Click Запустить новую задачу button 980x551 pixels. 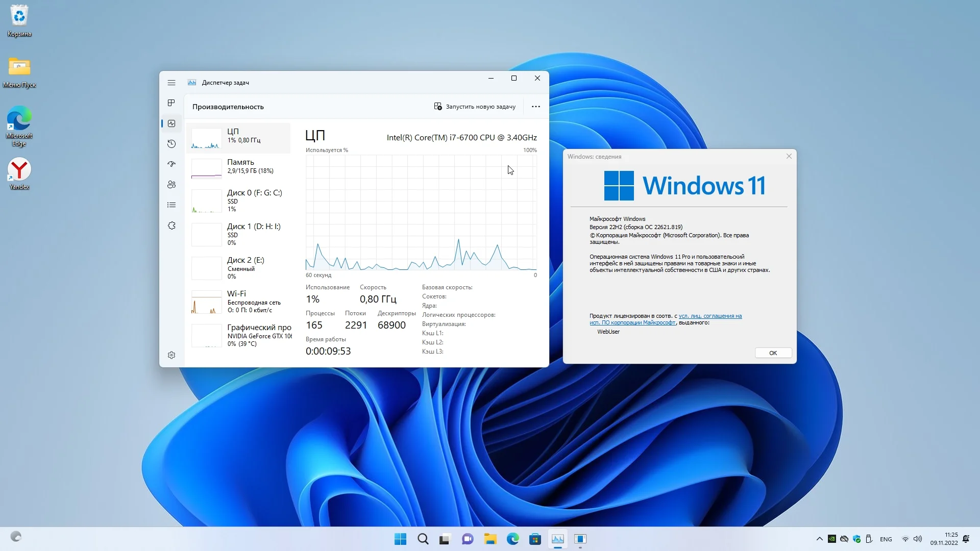tap(475, 107)
